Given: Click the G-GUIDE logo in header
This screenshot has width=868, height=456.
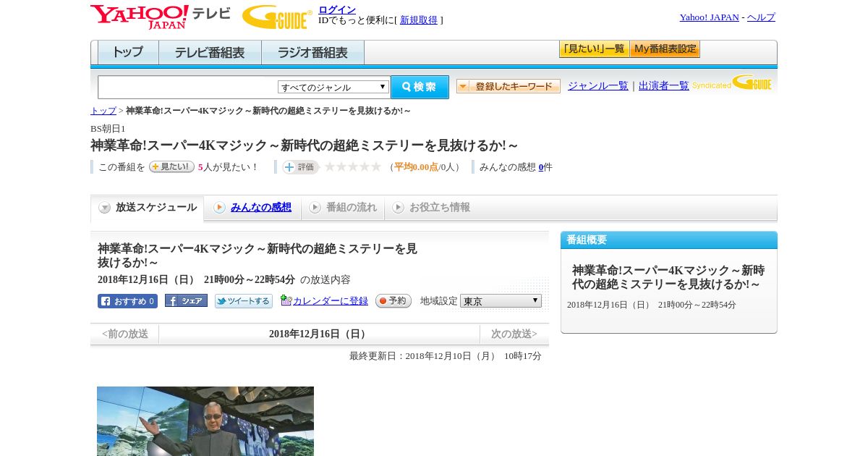Looking at the screenshot, I should click(x=277, y=17).
